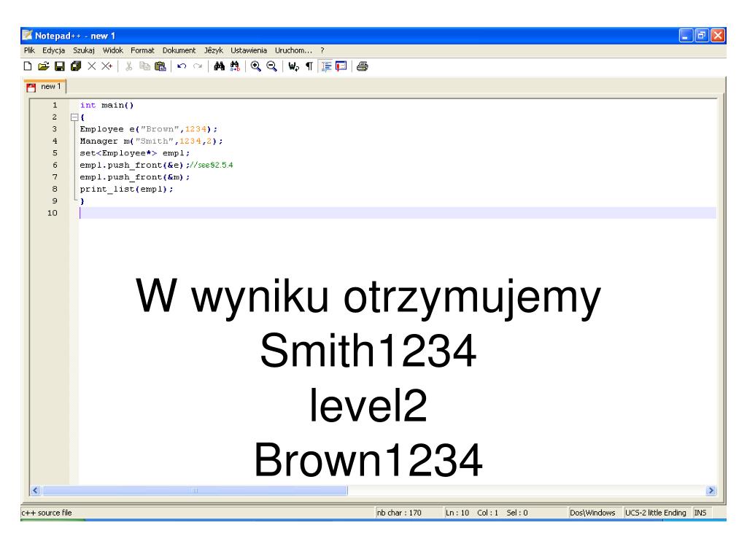This screenshot has width=747, height=560.
Task: Click the horizontal scrollbar left arrow
Action: pyautogui.click(x=36, y=491)
